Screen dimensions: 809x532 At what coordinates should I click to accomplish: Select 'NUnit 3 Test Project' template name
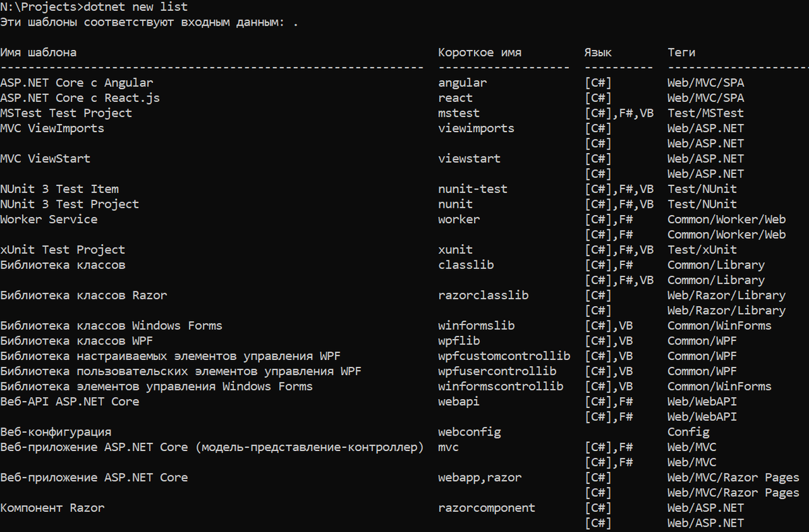(69, 204)
